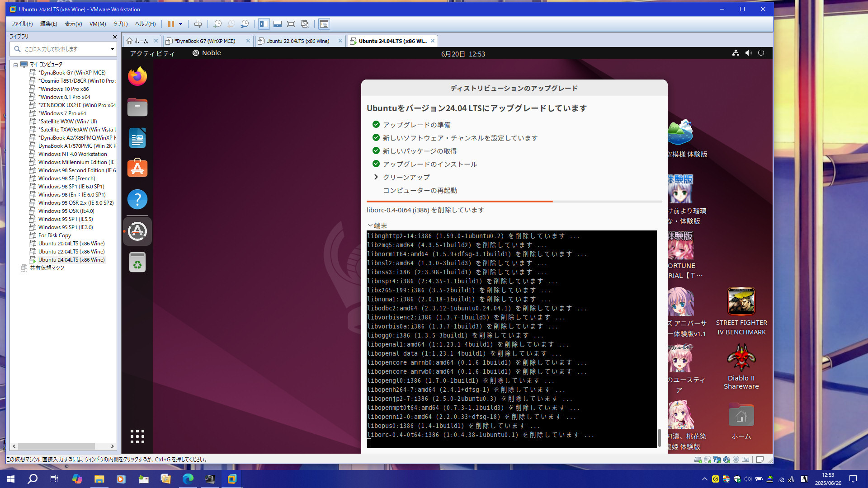Screen dimensions: 868x488
Task: Open Ubuntu Software (App Center) from dock
Action: coord(137,168)
